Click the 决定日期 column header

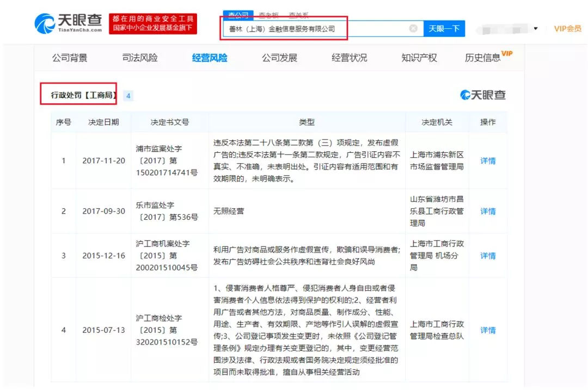click(x=103, y=122)
